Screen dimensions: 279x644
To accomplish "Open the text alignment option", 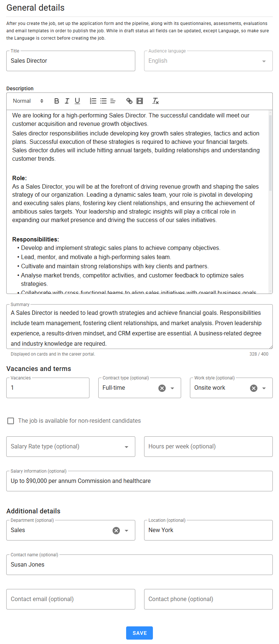I will [113, 101].
